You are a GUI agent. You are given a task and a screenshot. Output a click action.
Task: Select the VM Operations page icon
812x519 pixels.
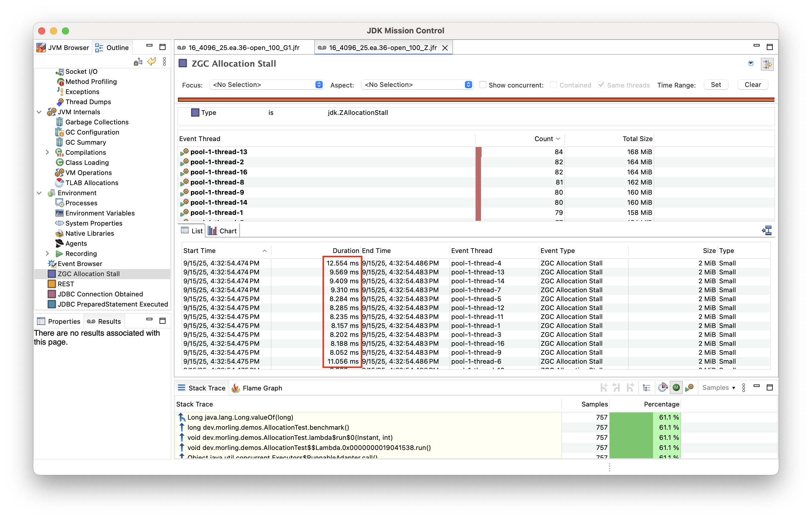[59, 173]
